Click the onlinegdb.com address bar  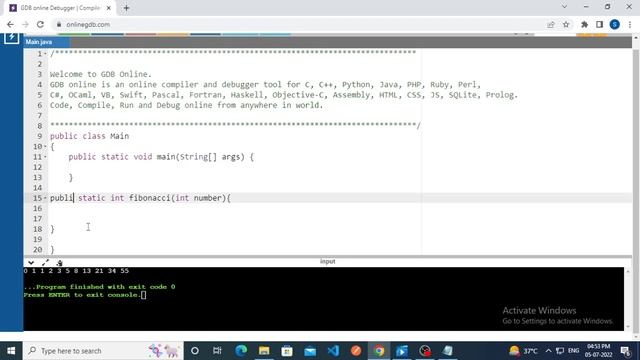point(298,24)
